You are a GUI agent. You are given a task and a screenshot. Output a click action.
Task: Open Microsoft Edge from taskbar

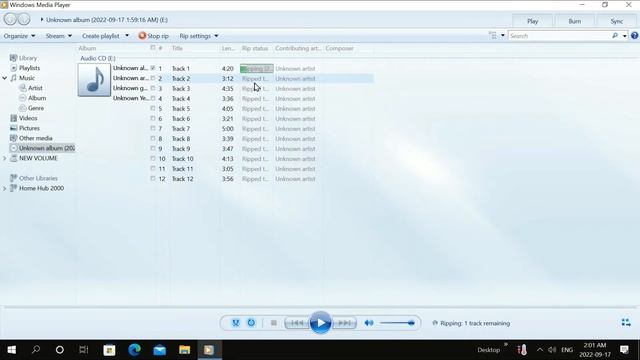[x=134, y=350]
